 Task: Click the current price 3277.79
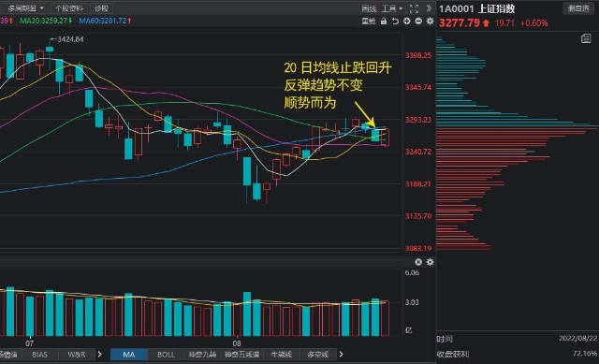(x=460, y=22)
